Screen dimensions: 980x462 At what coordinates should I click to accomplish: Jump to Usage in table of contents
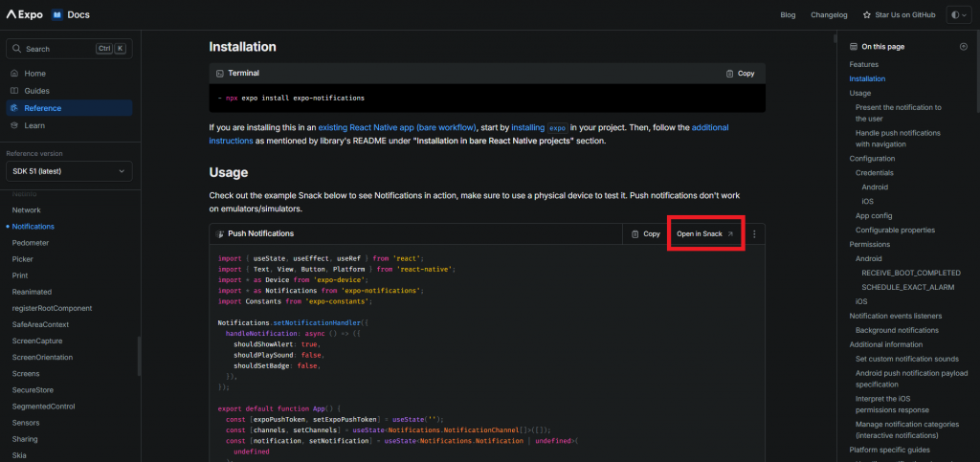(x=860, y=93)
